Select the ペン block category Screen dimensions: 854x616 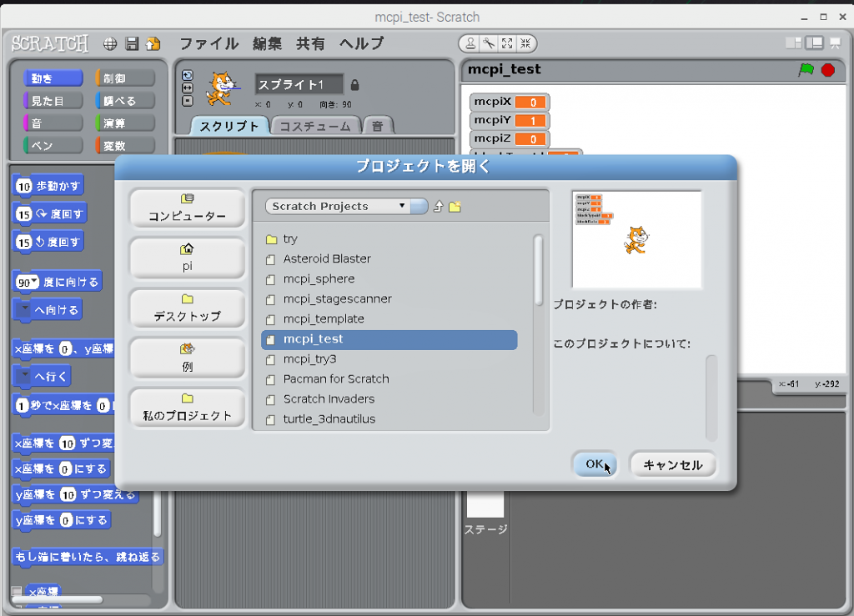click(53, 145)
